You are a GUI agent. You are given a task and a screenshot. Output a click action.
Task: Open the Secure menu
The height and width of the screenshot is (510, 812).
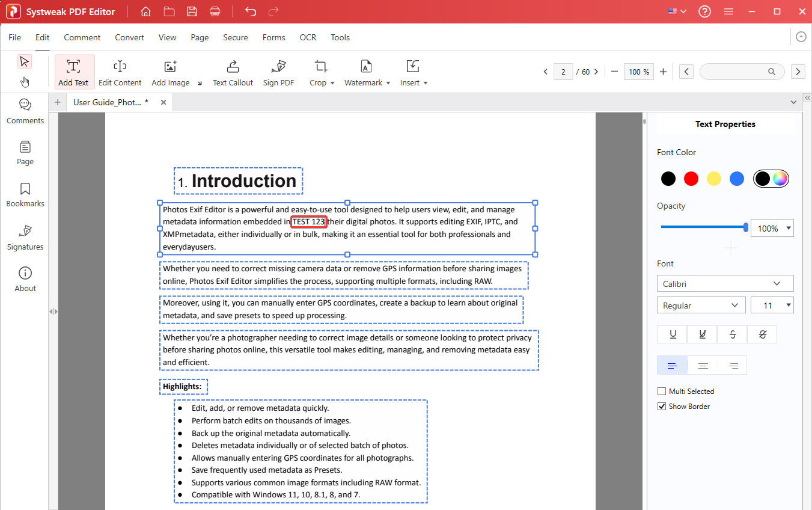coord(236,37)
